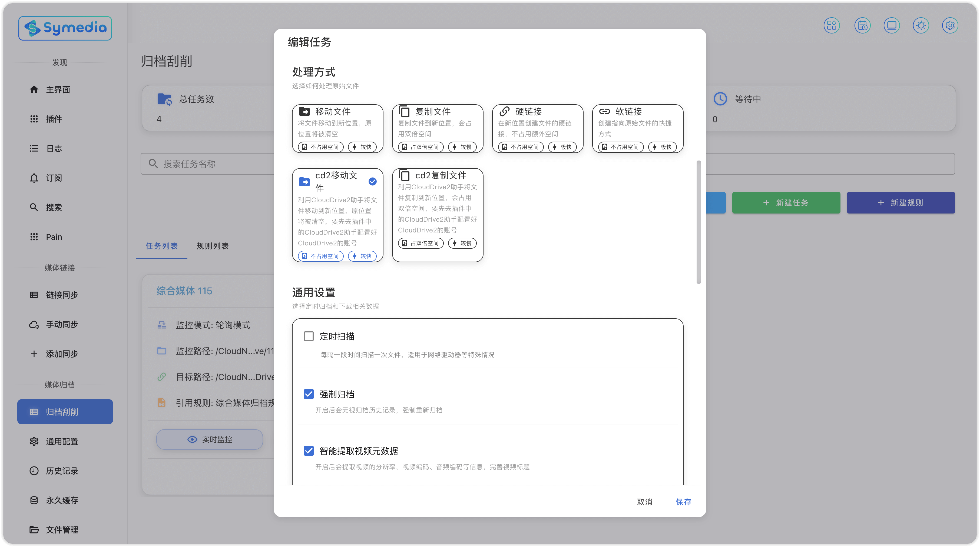The image size is (980, 547).
Task: Open 插件 plugins in sidebar
Action: [x=54, y=119]
